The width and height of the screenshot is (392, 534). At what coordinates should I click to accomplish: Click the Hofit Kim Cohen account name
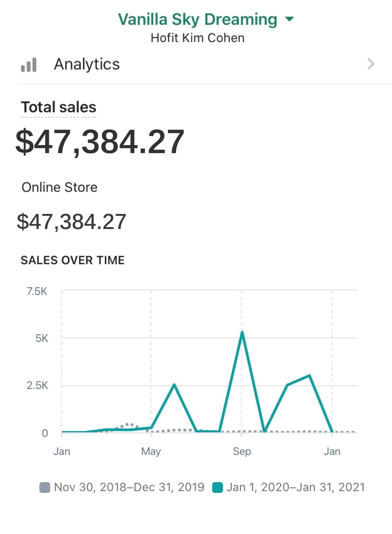coord(197,38)
